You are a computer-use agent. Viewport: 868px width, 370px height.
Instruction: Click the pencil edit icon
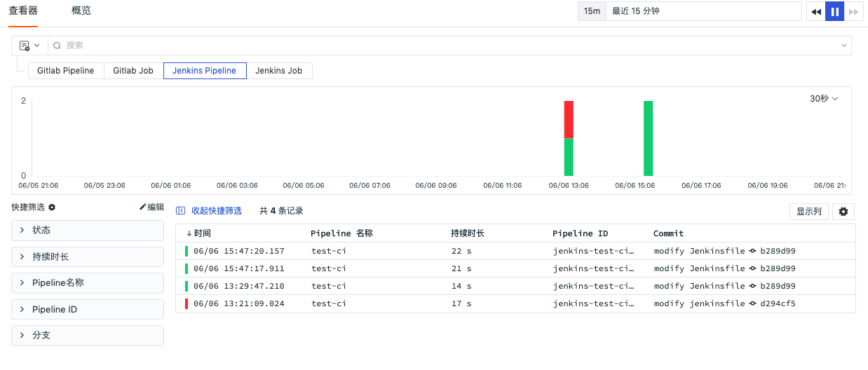(x=143, y=207)
